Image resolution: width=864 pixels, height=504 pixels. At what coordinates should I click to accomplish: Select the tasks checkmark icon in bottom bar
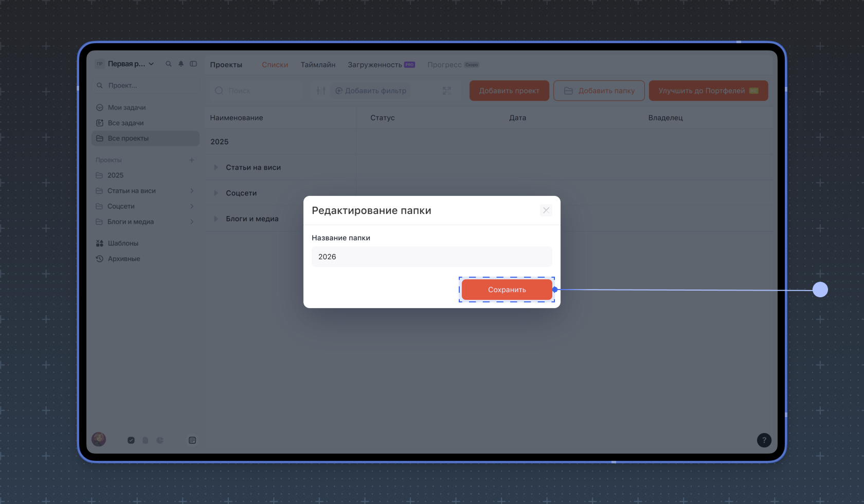pos(131,440)
